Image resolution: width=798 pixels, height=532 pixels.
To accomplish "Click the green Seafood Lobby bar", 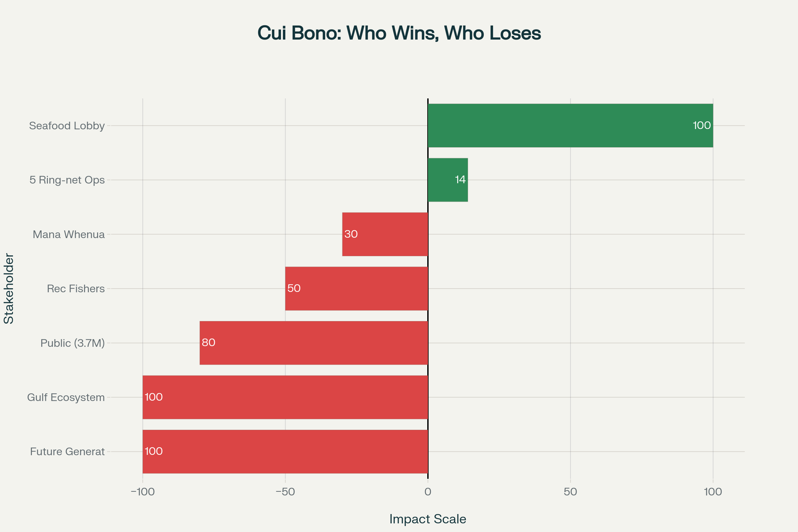I will (x=570, y=126).
